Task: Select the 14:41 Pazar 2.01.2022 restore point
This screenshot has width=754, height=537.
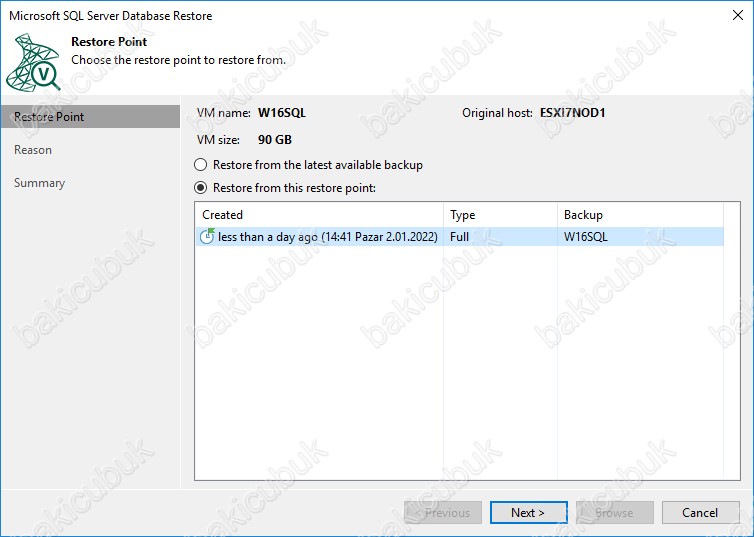Action: pyautogui.click(x=460, y=237)
